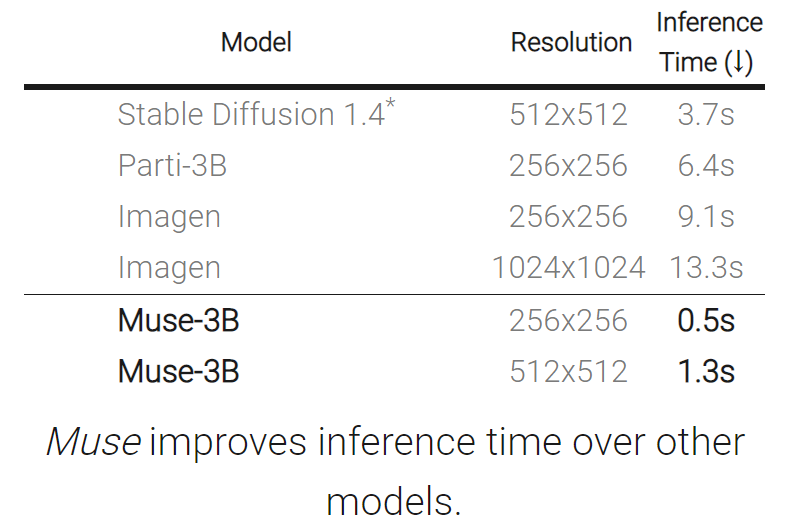Click the 6.4s inference time value
Image resolution: width=789 pixels, height=526 pixels.
tap(706, 166)
